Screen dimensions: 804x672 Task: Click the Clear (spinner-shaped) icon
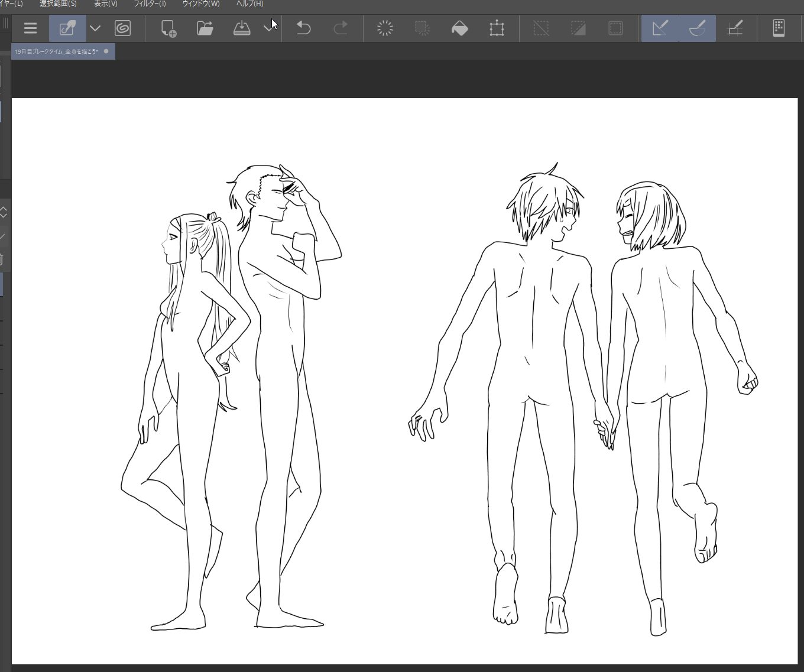[385, 28]
